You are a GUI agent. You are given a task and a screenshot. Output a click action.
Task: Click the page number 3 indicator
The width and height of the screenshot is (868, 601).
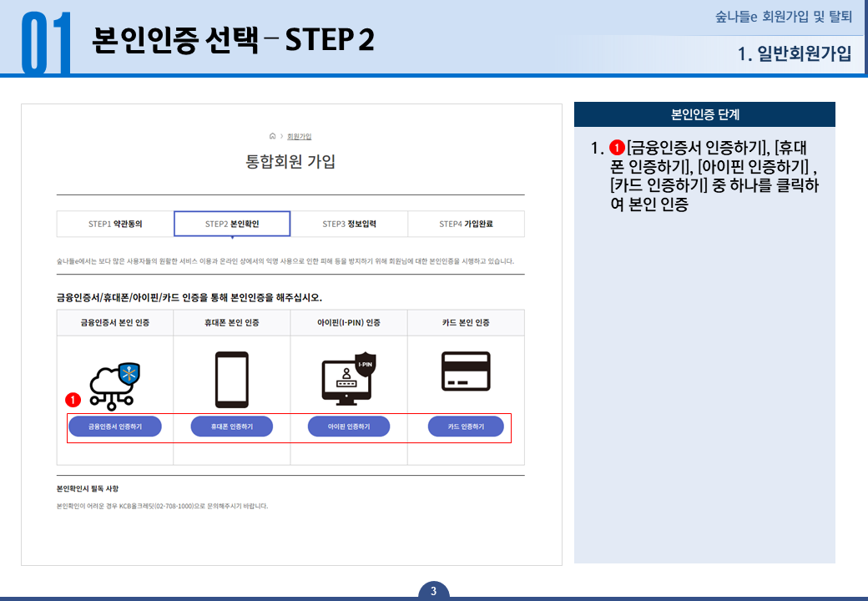[x=434, y=588]
